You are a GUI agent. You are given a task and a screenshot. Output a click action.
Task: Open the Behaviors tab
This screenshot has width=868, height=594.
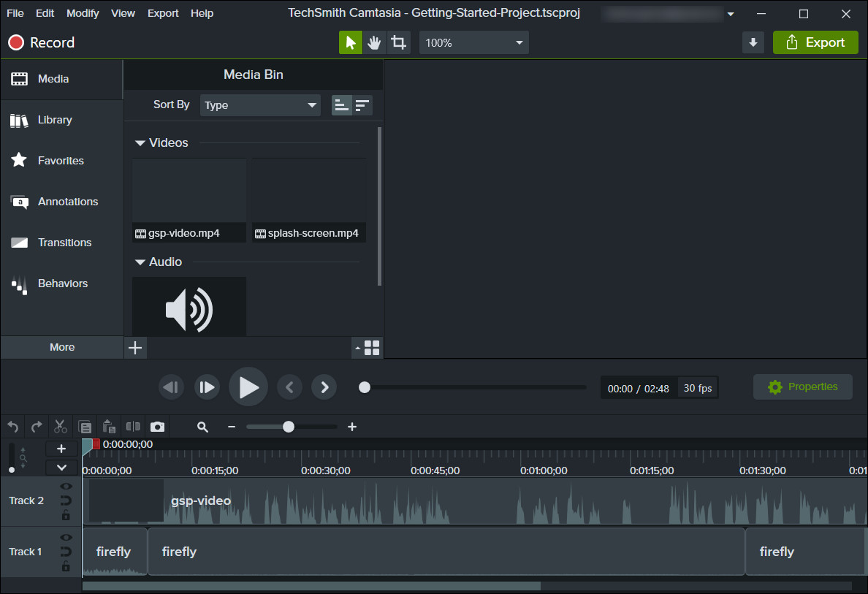pos(61,283)
